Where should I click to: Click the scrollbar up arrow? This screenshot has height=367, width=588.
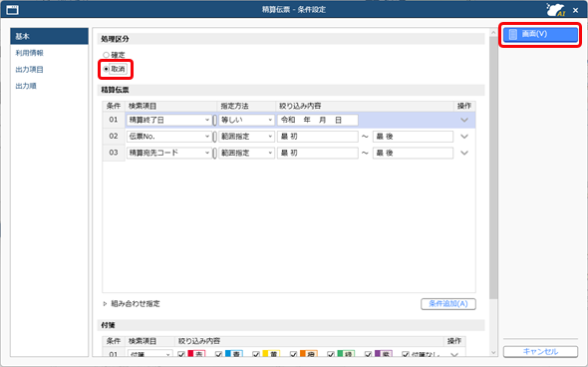tap(493, 33)
